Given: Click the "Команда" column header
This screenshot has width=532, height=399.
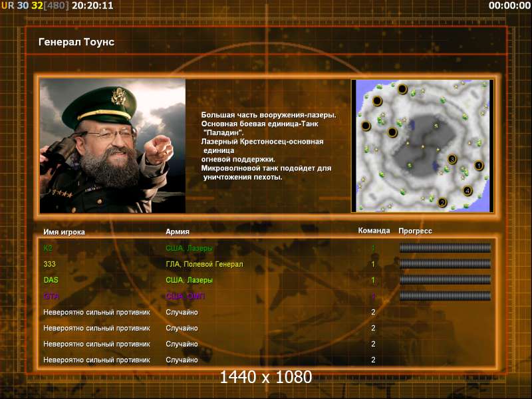Looking at the screenshot, I should [374, 230].
